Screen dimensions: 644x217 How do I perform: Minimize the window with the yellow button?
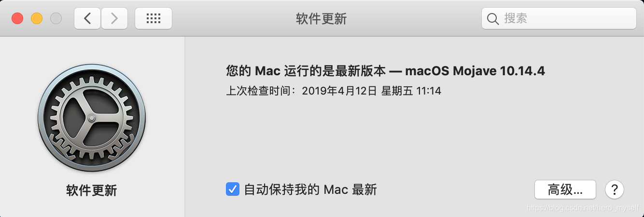[x=37, y=19]
